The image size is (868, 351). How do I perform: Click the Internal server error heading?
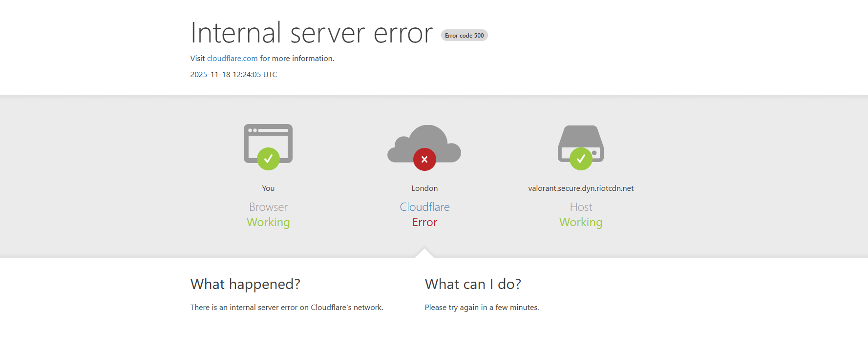click(312, 33)
